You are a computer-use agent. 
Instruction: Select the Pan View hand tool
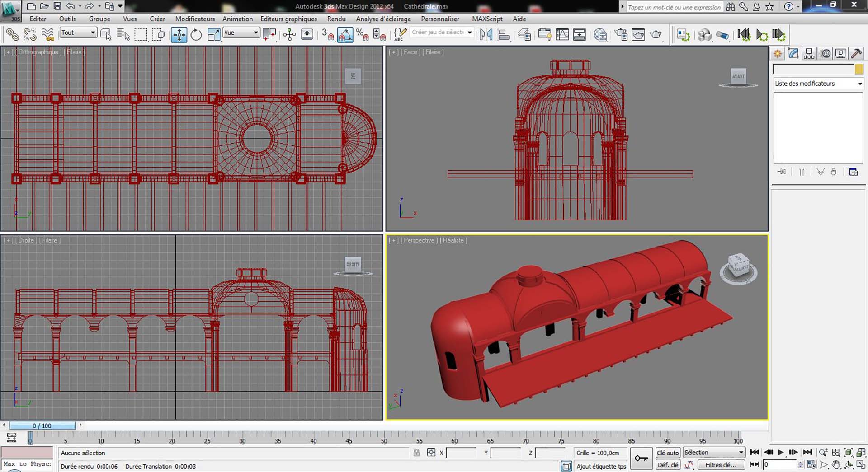(836, 464)
